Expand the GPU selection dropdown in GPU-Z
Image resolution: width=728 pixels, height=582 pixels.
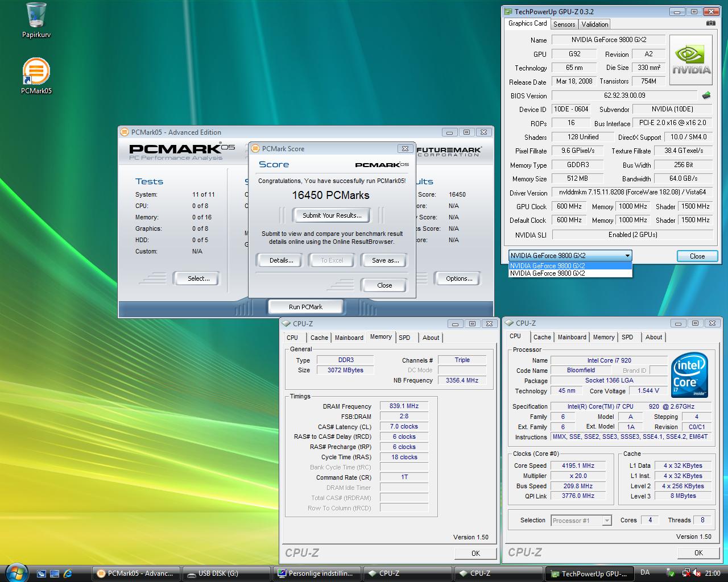(x=627, y=256)
